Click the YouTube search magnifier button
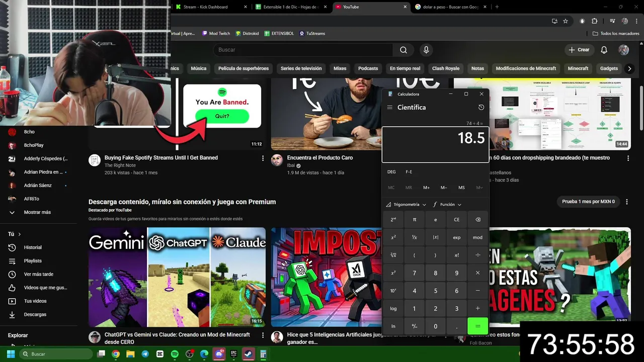The width and height of the screenshot is (644, 362). (404, 50)
